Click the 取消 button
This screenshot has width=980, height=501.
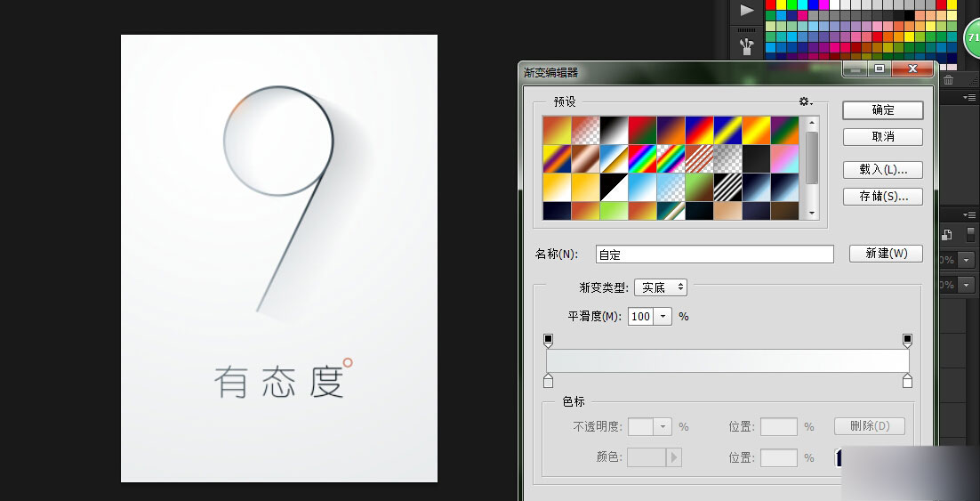pyautogui.click(x=882, y=136)
